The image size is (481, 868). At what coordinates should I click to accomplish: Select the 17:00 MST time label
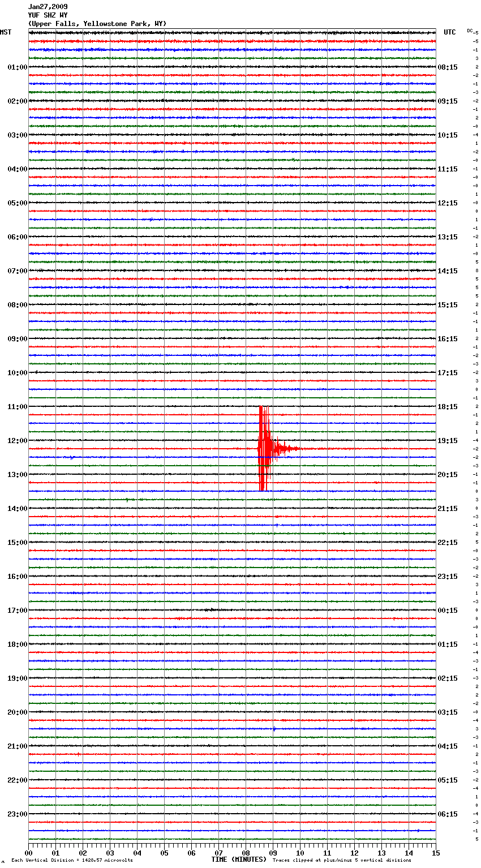(18, 611)
